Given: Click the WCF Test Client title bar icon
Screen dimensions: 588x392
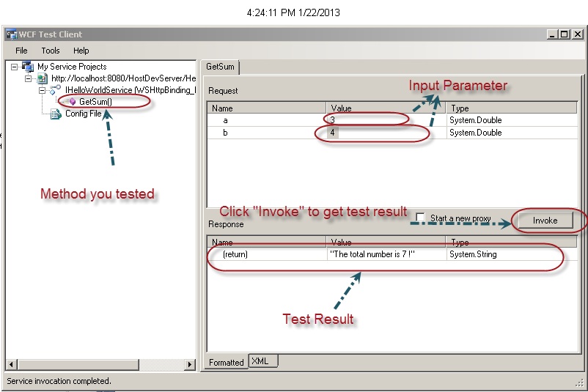Looking at the screenshot, I should coord(11,34).
